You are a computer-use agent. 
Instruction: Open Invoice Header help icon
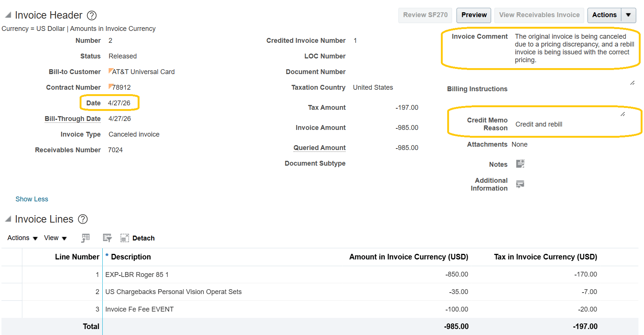(x=92, y=15)
